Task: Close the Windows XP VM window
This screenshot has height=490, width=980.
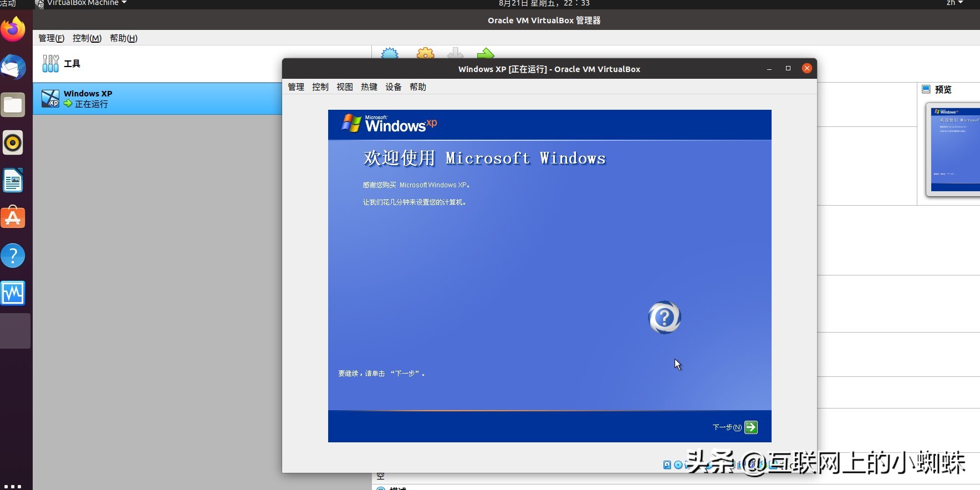Action: [807, 68]
